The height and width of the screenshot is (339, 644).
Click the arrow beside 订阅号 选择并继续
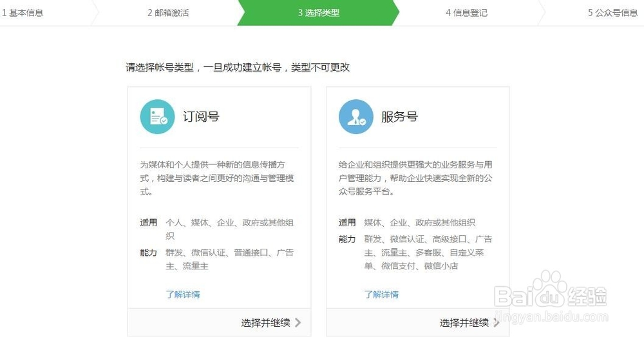pos(298,322)
